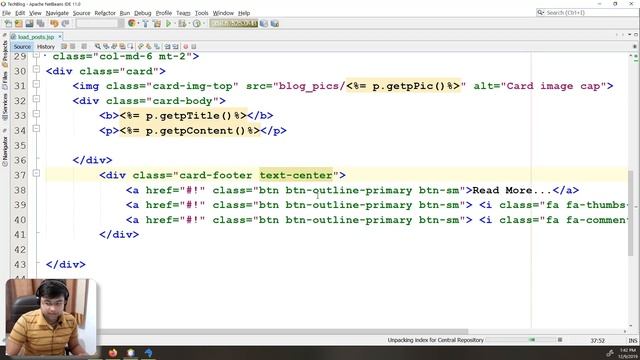
Task: Cancel the Unpacking index task
Action: 560,340
